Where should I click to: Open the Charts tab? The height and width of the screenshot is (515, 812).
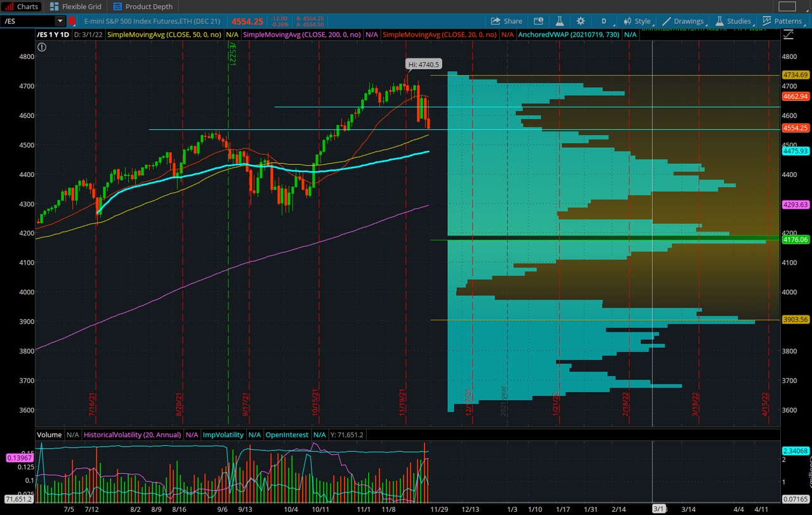(22, 6)
